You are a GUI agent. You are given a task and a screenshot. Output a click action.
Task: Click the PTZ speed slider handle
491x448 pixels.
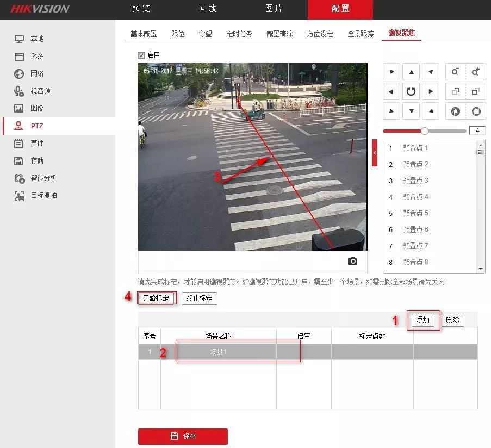tap(425, 130)
